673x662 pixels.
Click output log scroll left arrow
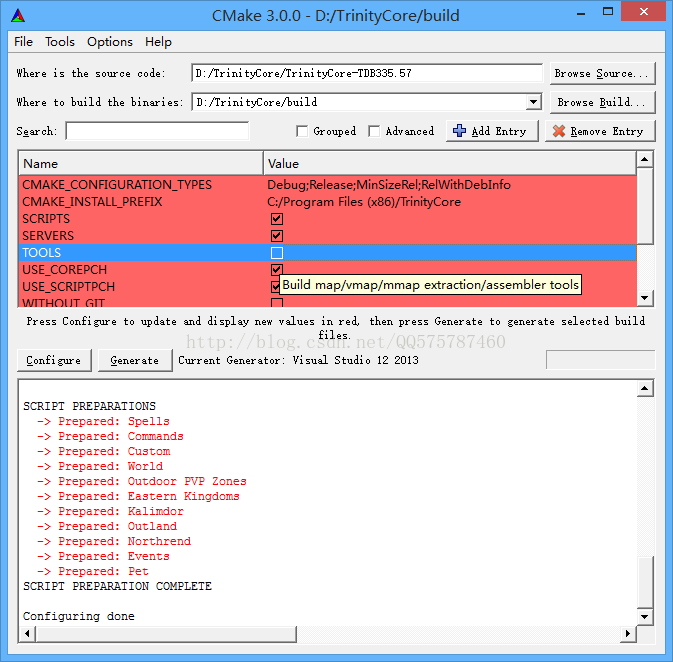(x=27, y=634)
